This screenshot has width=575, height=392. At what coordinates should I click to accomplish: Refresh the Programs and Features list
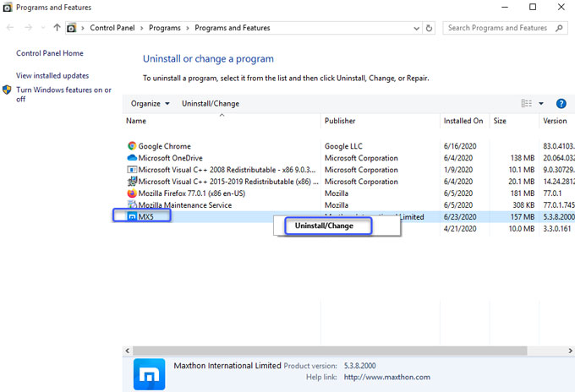pos(429,28)
